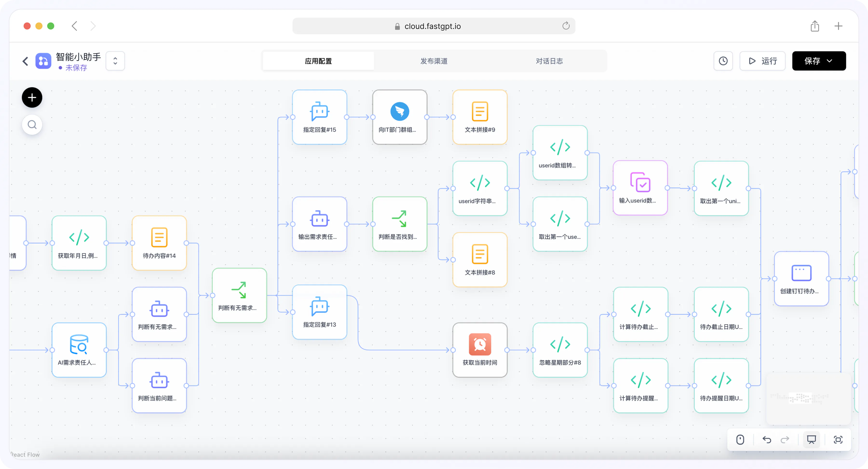Click the cloud.fastgpt.io address bar
Screen dimensions: 868x469
(x=434, y=26)
